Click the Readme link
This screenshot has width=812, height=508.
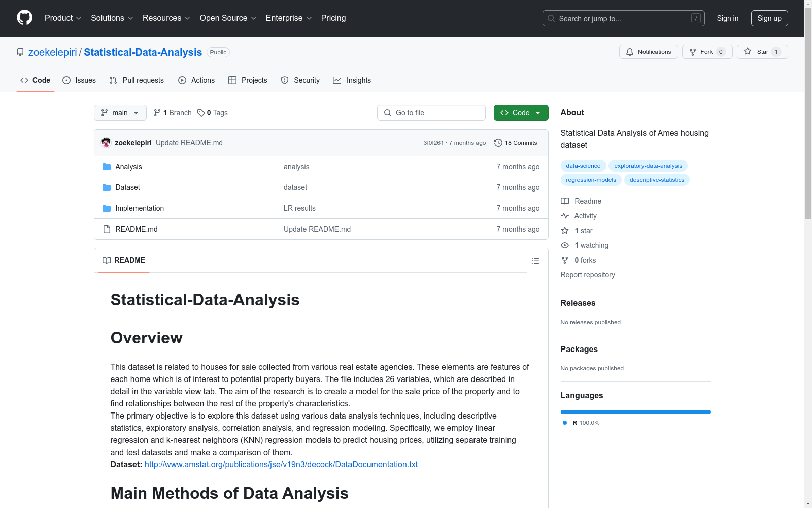pos(581,201)
